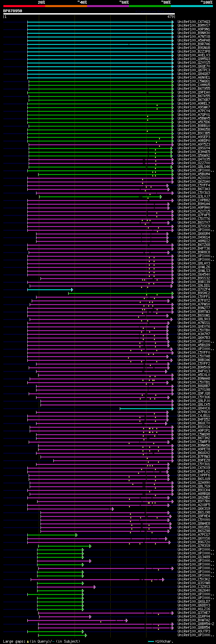Open hit UniRef100_A9P9N1
Screen dimensions: 216x644
[194, 29]
